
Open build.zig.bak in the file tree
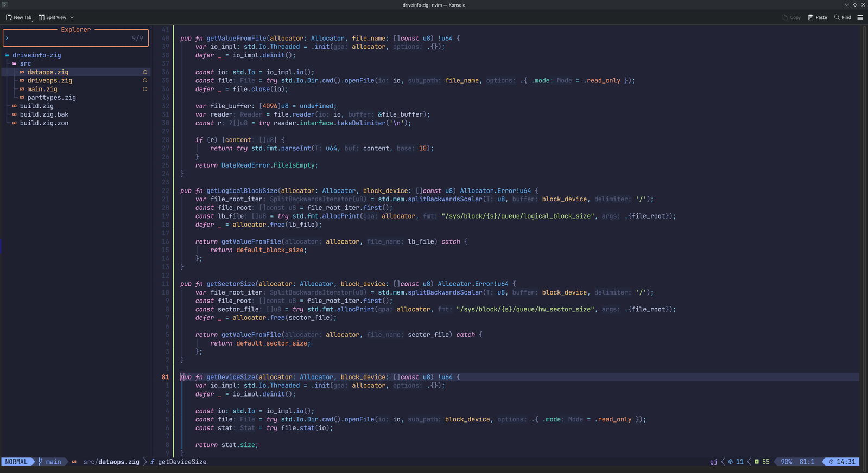(x=45, y=114)
